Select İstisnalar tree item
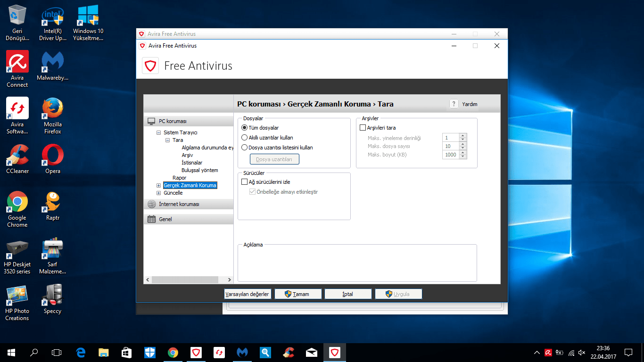 pyautogui.click(x=192, y=163)
